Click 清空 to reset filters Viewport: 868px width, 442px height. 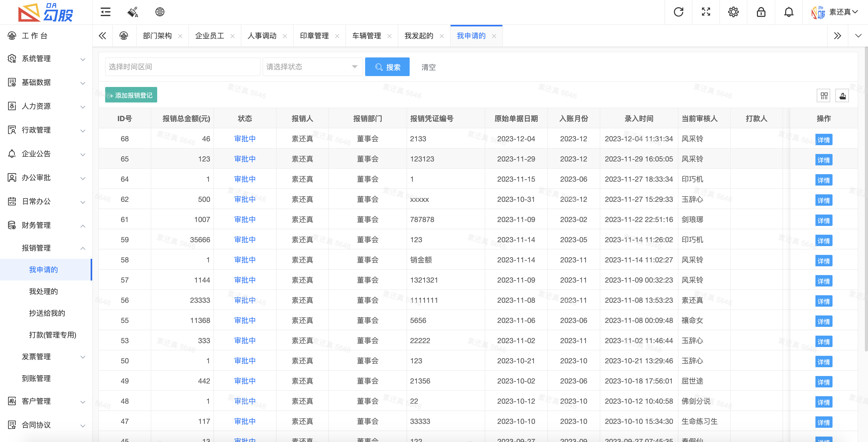428,67
